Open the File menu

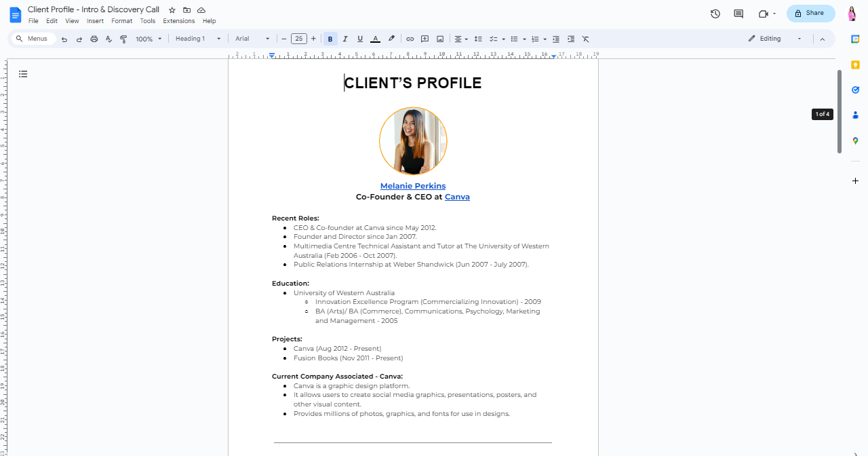click(x=33, y=21)
